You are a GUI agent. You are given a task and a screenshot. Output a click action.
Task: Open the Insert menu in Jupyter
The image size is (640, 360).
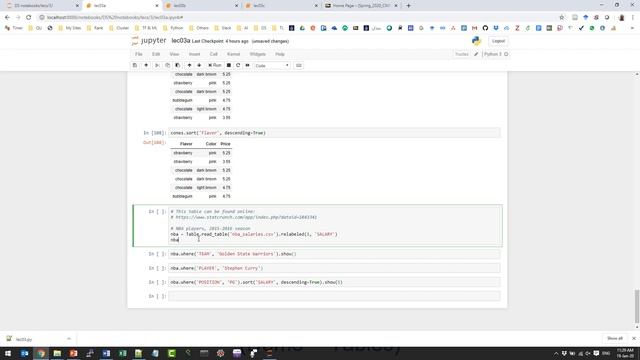pos(194,54)
